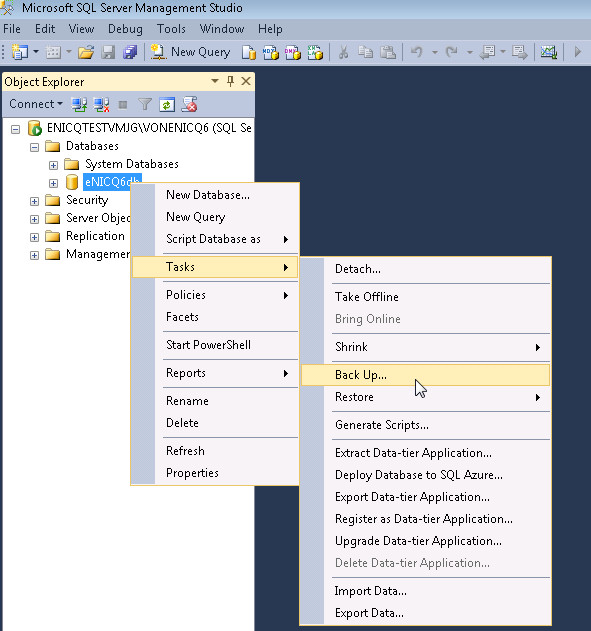
Task: Click the XMLA Query icon
Action: [315, 52]
